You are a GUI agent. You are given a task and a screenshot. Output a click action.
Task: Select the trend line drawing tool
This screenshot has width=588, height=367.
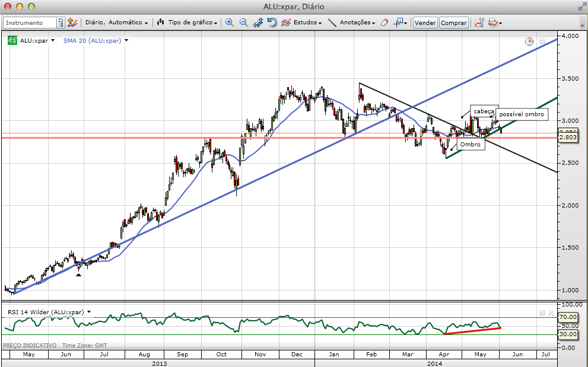click(x=332, y=23)
